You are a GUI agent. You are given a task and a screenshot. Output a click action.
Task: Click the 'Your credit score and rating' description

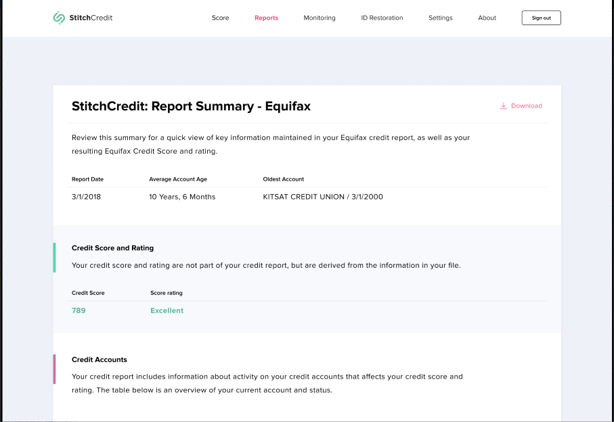click(266, 265)
